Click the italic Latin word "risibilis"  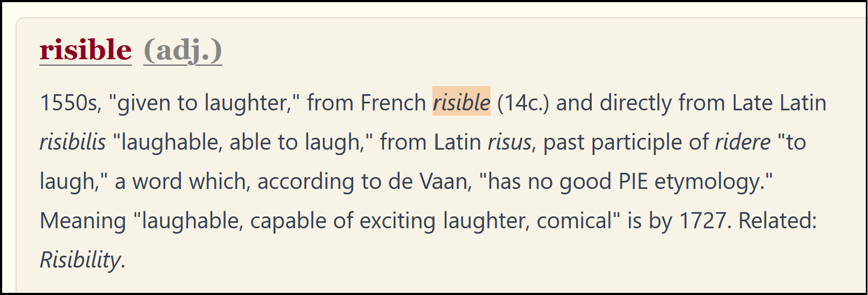pos(73,142)
